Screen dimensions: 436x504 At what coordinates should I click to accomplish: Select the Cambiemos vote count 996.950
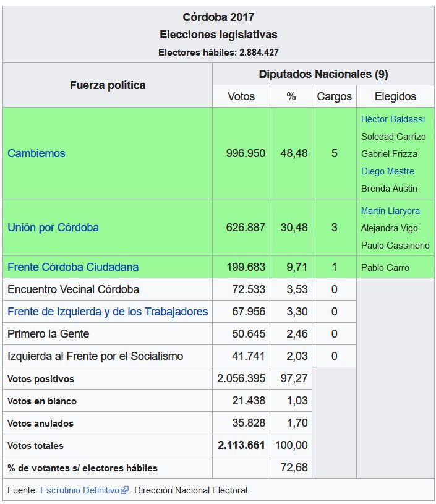click(246, 153)
